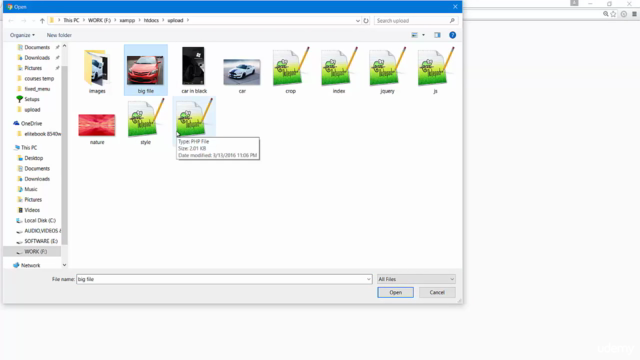Click the Cancel button
The image size is (640, 360).
(x=437, y=292)
